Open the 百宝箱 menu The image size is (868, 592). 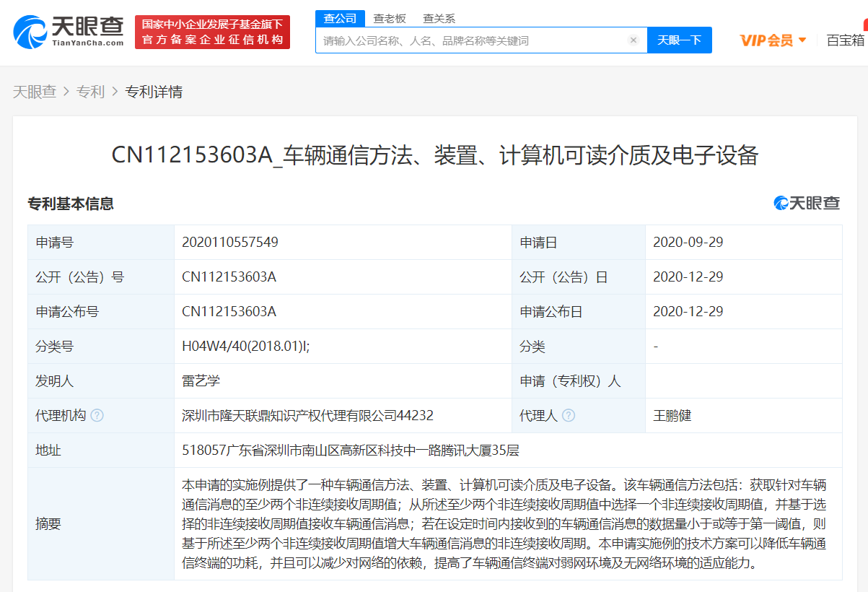tap(846, 40)
